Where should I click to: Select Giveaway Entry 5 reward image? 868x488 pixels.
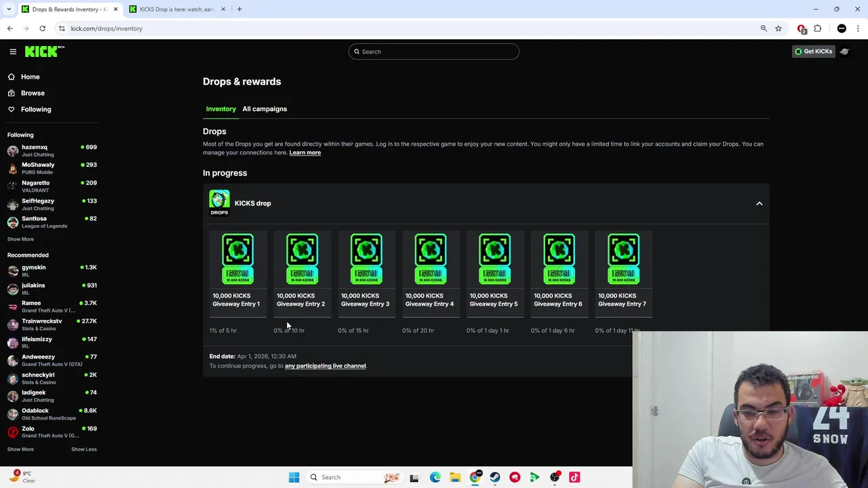click(x=495, y=258)
